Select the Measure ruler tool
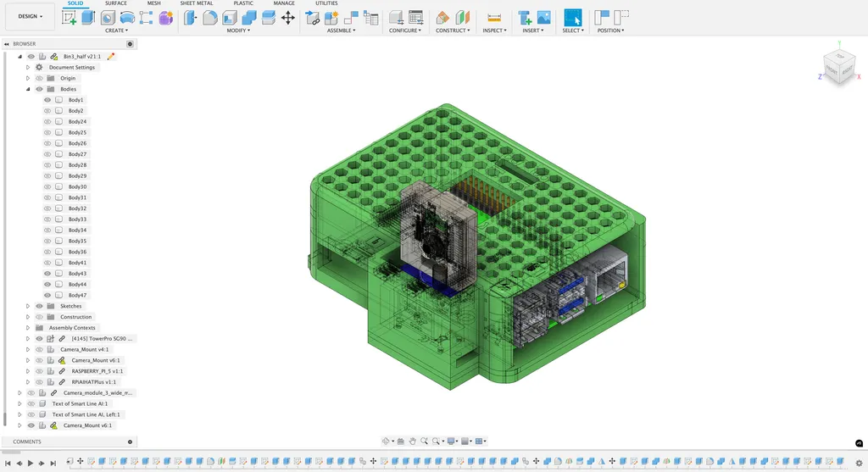The image size is (868, 472). point(494,18)
